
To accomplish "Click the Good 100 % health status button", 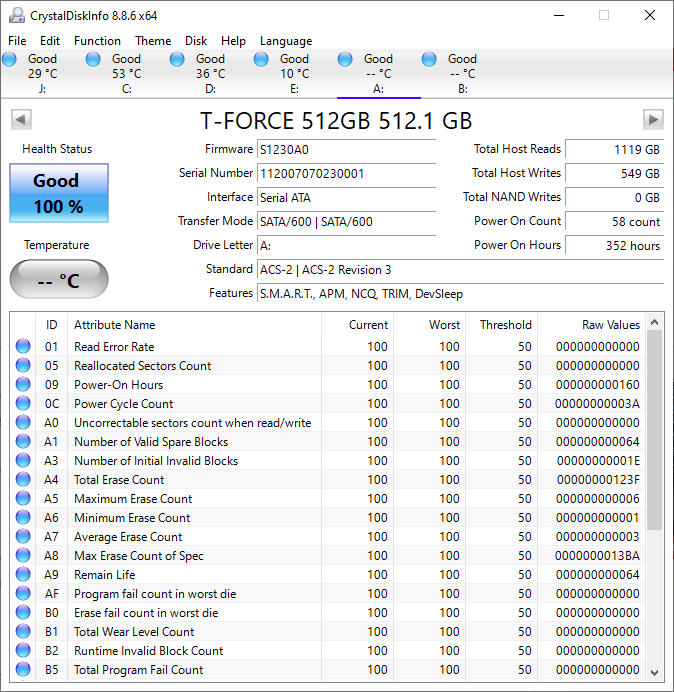I will click(59, 193).
